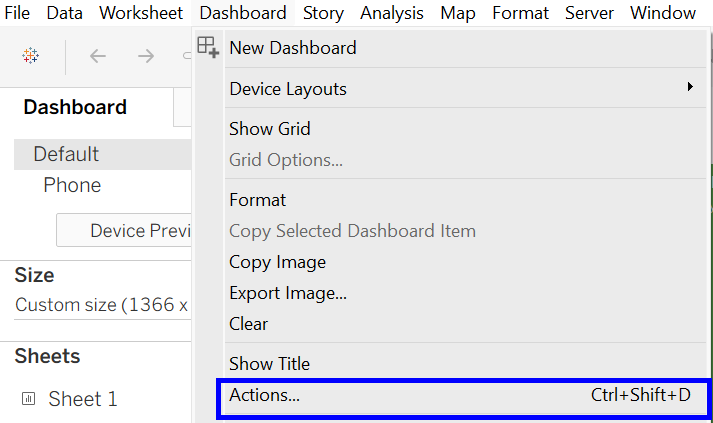Select Sheet 1 in Sheets list
713x423 pixels.
click(x=82, y=399)
